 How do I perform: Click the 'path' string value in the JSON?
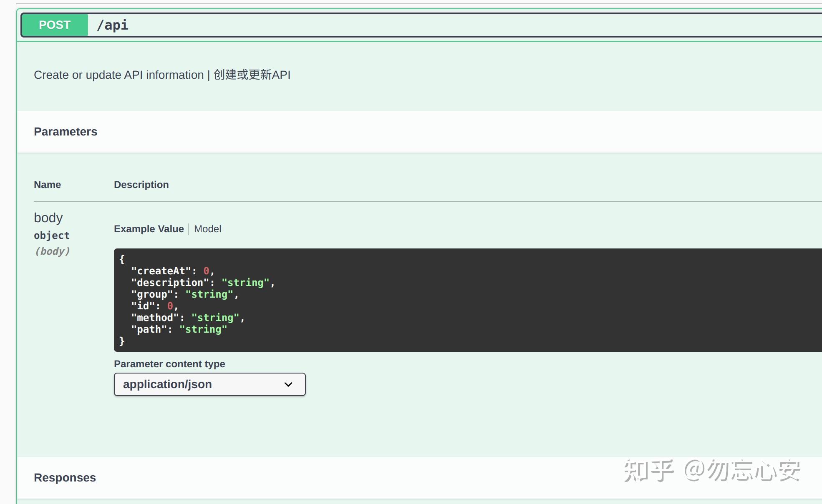[x=203, y=329]
